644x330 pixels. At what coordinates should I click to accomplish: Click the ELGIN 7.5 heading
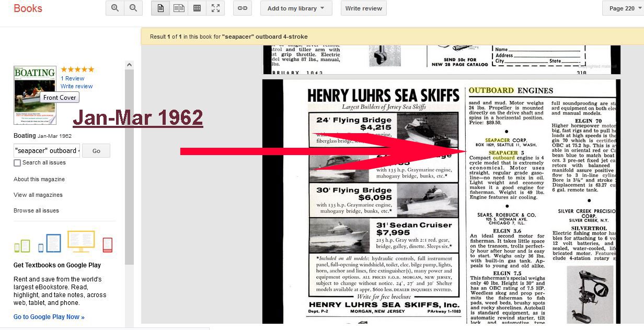pos(507,273)
